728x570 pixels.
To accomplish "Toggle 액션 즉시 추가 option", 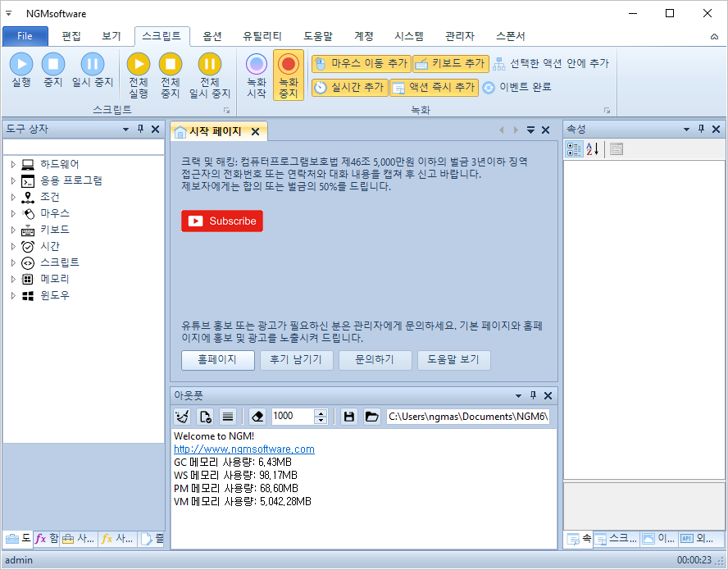I will [434, 87].
